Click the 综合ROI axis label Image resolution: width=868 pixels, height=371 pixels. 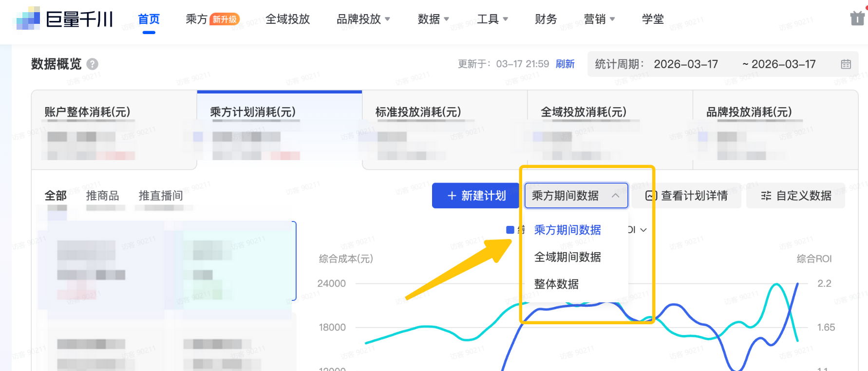tap(814, 259)
